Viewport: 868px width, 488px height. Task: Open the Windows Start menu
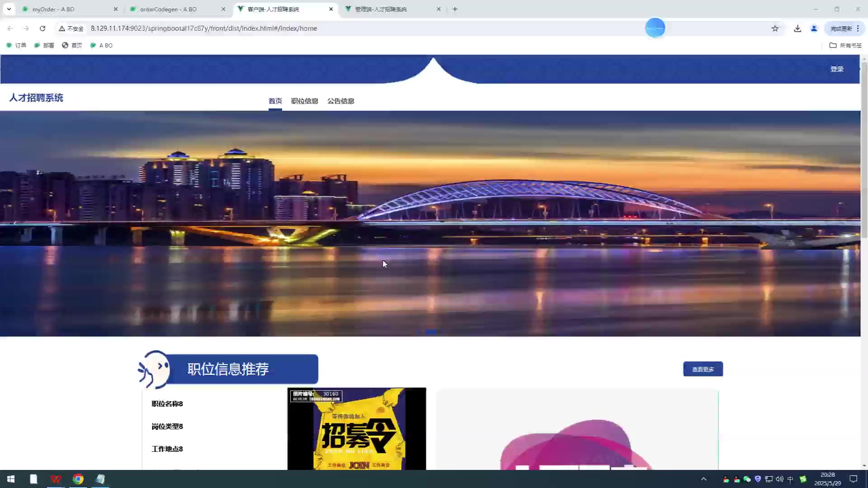pyautogui.click(x=11, y=479)
